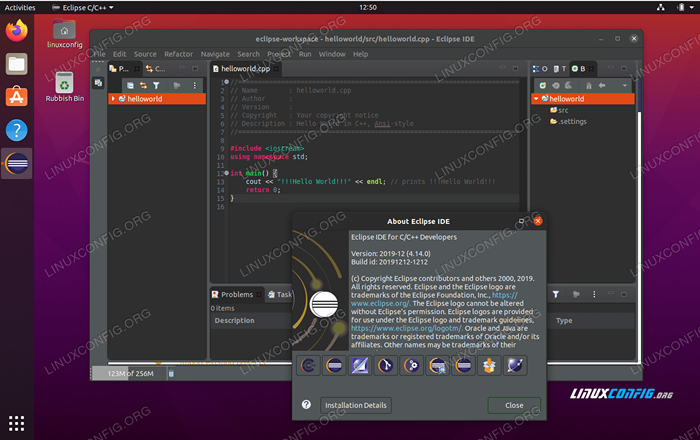The height and width of the screenshot is (440, 700).
Task: Click the EGit branch feature icon in About dialog
Action: click(386, 366)
